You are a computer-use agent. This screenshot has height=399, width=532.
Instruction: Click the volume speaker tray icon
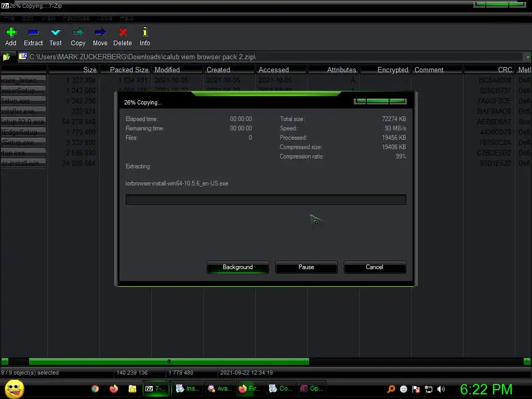[x=441, y=389]
